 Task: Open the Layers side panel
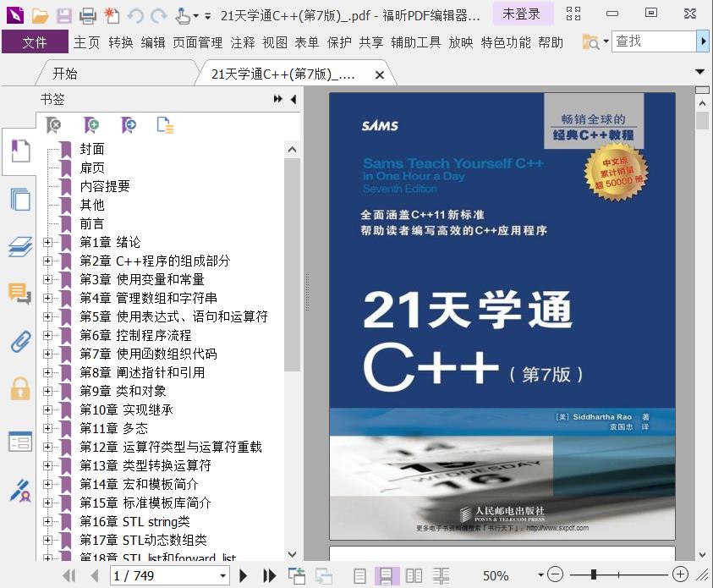[x=20, y=247]
